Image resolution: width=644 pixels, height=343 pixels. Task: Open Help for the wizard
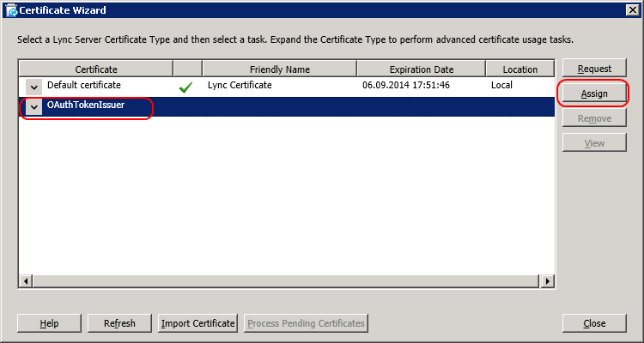(x=49, y=323)
